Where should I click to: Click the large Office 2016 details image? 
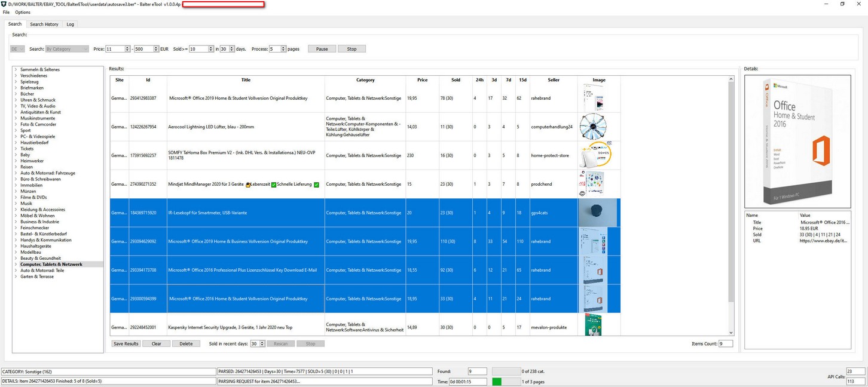797,142
